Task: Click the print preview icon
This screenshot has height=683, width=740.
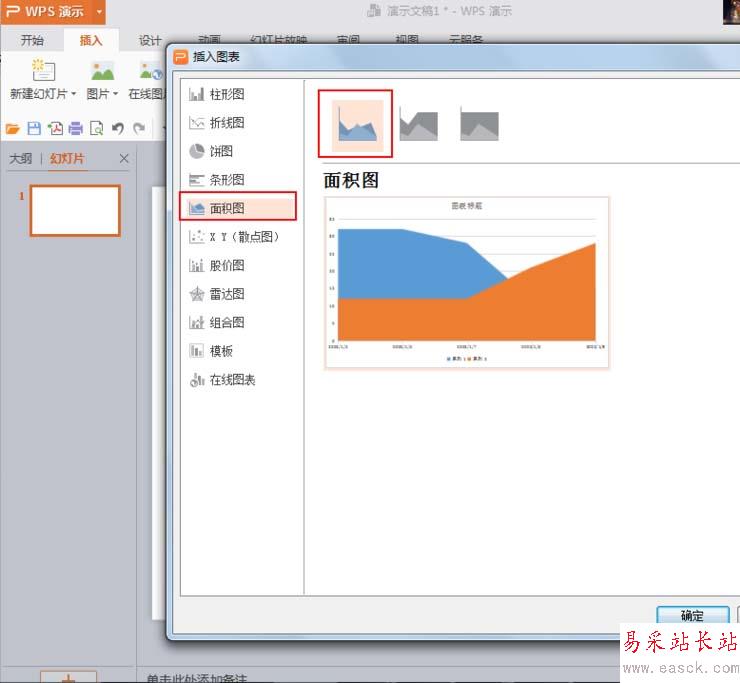Action: click(96, 128)
